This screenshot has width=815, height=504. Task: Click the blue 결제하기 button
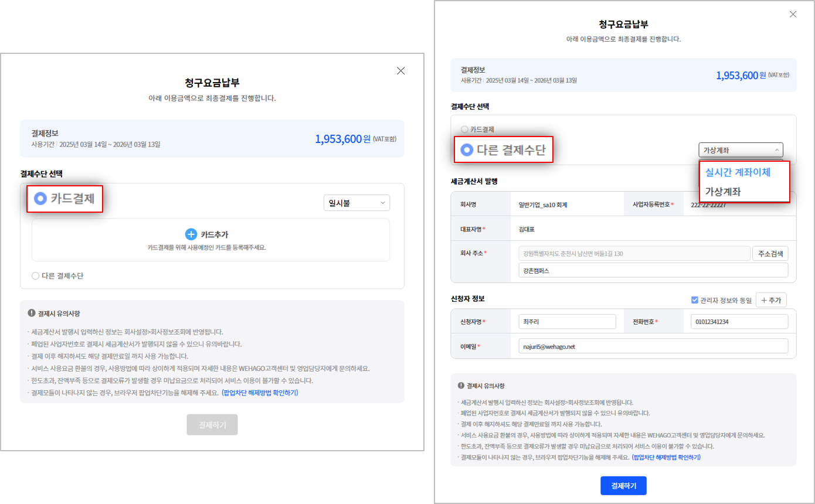[x=623, y=486]
